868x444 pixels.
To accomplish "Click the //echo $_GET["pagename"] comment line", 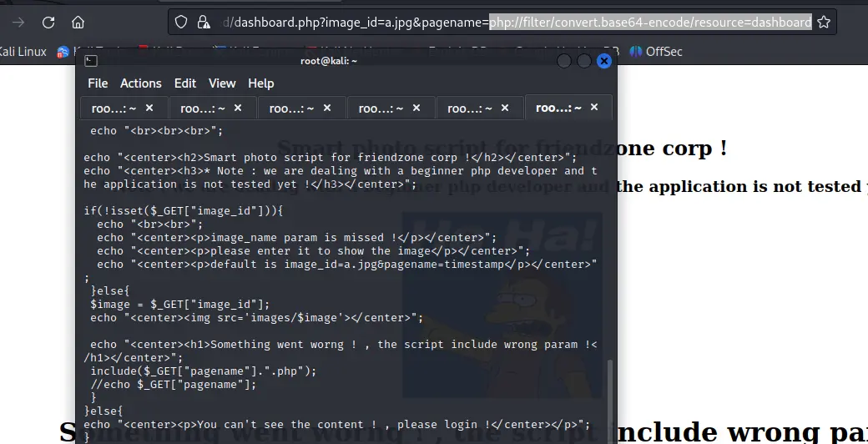I will point(174,384).
